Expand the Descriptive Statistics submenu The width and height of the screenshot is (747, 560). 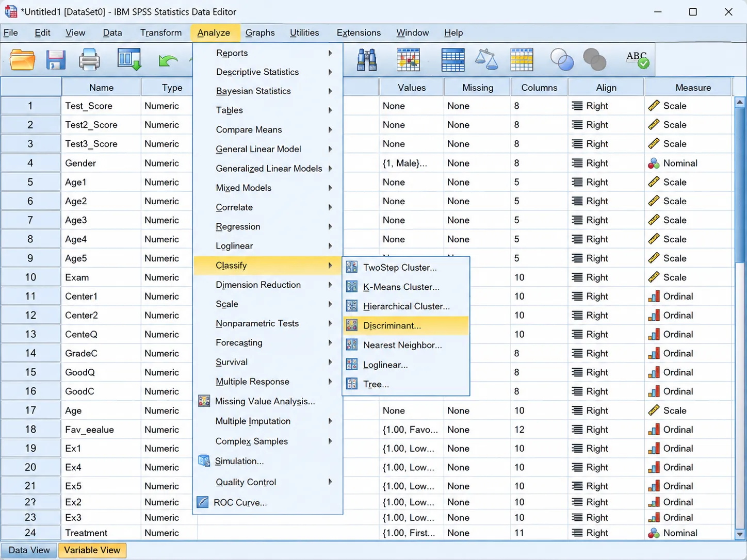268,72
